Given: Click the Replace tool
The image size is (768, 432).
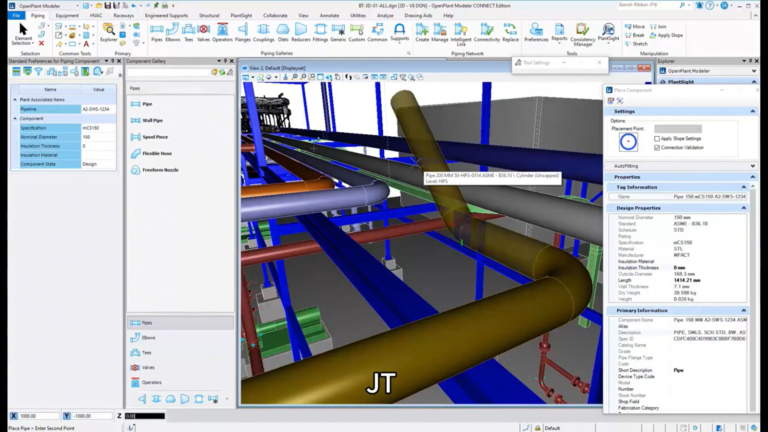Looking at the screenshot, I should coord(510,33).
